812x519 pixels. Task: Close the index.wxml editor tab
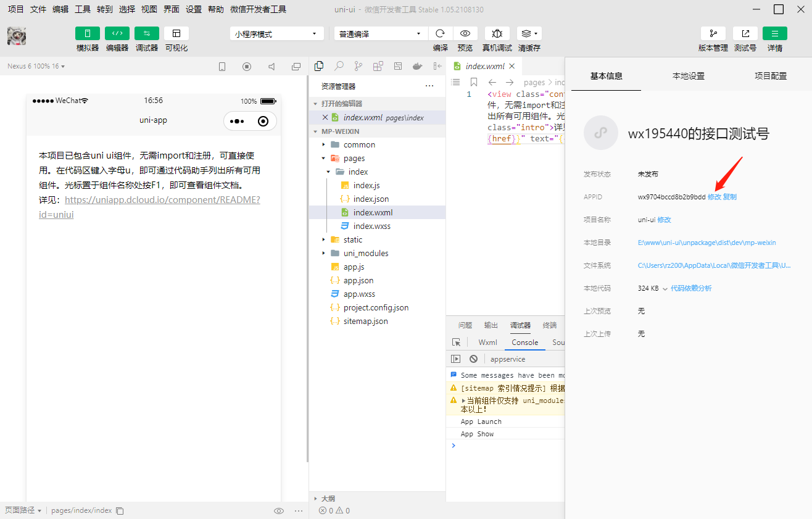(512, 66)
